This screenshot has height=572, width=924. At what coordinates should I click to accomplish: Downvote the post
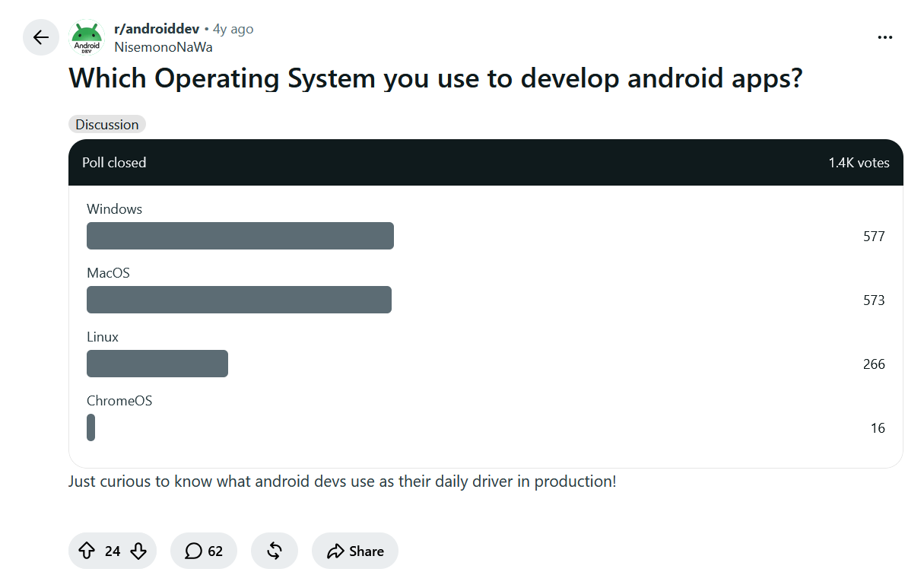click(x=138, y=551)
